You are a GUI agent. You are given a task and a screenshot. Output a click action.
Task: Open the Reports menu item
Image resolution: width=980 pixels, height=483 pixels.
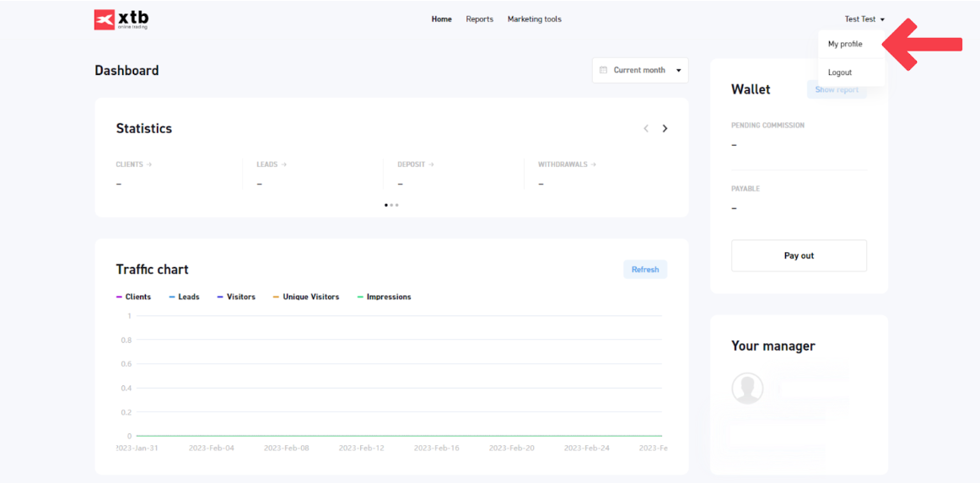[x=479, y=19]
